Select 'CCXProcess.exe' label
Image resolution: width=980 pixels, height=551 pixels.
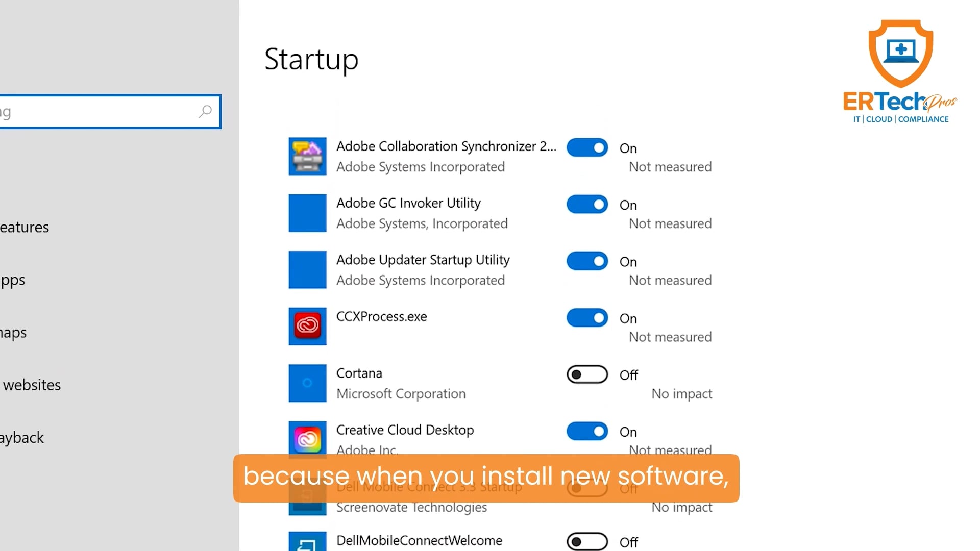point(382,316)
